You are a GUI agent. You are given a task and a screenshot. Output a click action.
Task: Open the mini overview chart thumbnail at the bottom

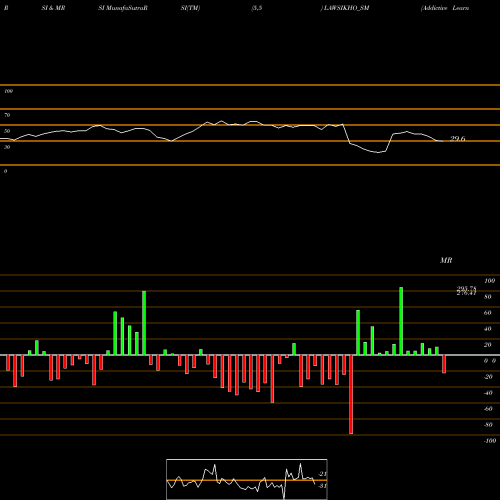tap(247, 479)
